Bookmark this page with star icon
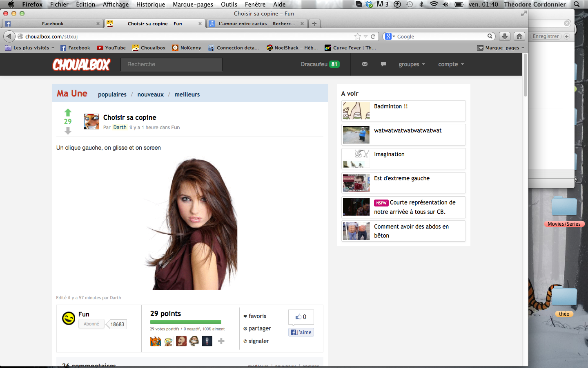 click(x=358, y=36)
